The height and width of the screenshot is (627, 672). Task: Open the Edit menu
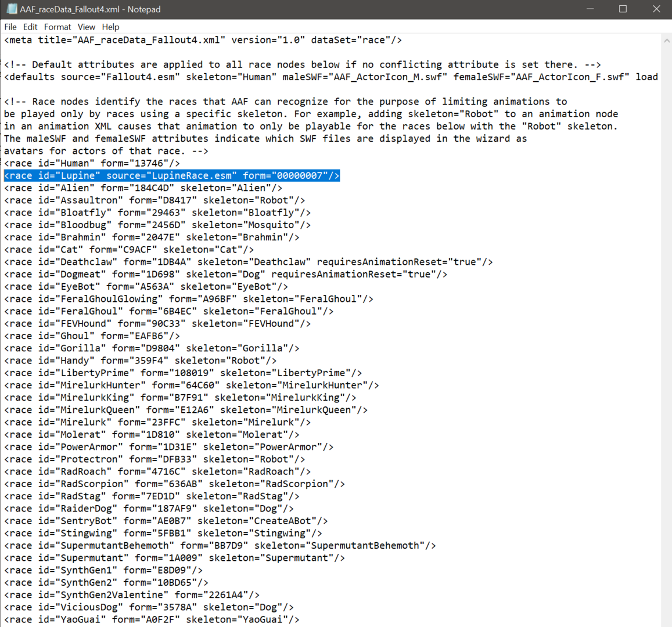pos(30,27)
